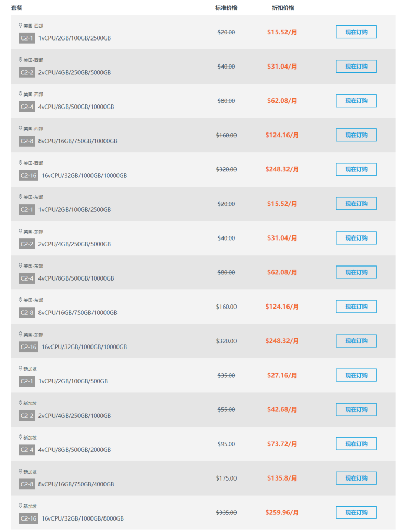404x532 pixels.
Task: Click the 标准价格 column header
Action: click(226, 8)
